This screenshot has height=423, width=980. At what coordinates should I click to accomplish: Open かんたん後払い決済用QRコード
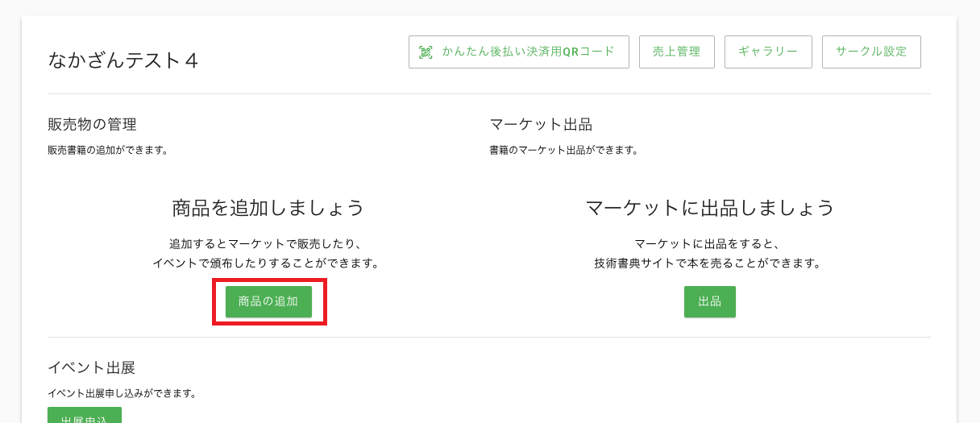point(518,52)
